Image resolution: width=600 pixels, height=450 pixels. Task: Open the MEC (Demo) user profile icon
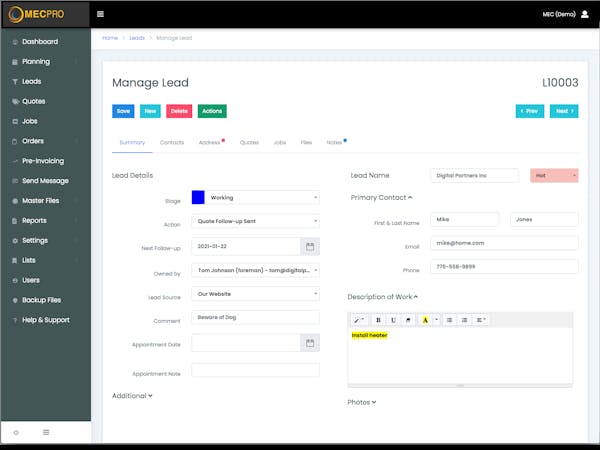click(585, 14)
